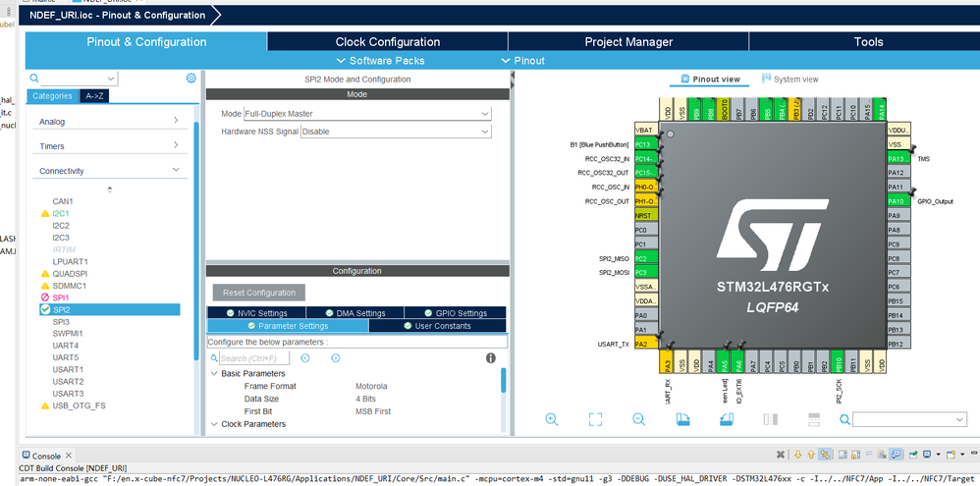Select green pin PC13 Blue PushButton
The image size is (980, 486).
pos(646,144)
